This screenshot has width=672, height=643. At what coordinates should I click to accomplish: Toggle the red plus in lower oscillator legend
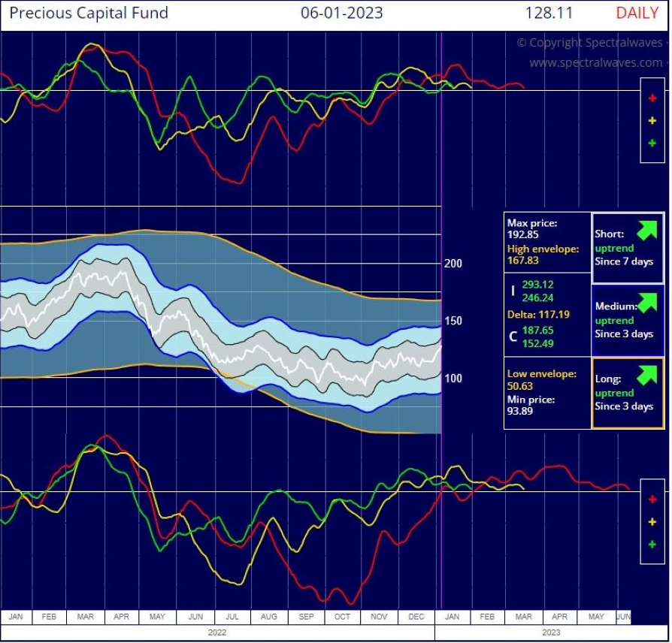pyautogui.click(x=652, y=500)
